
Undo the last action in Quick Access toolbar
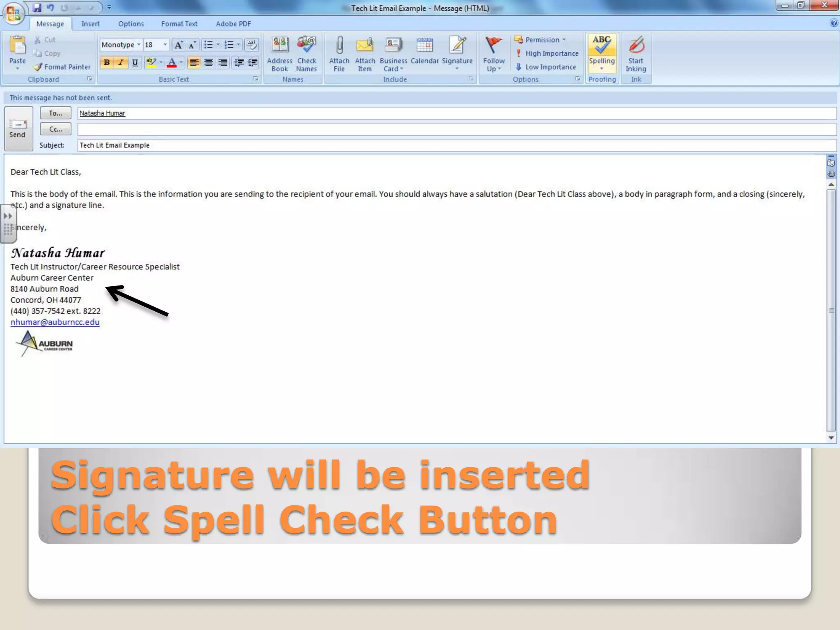[x=50, y=7]
